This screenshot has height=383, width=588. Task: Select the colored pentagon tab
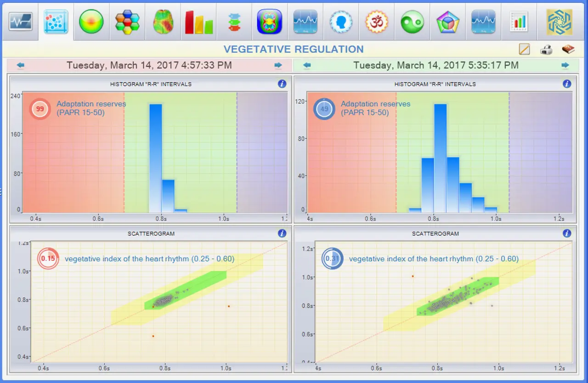pyautogui.click(x=447, y=22)
